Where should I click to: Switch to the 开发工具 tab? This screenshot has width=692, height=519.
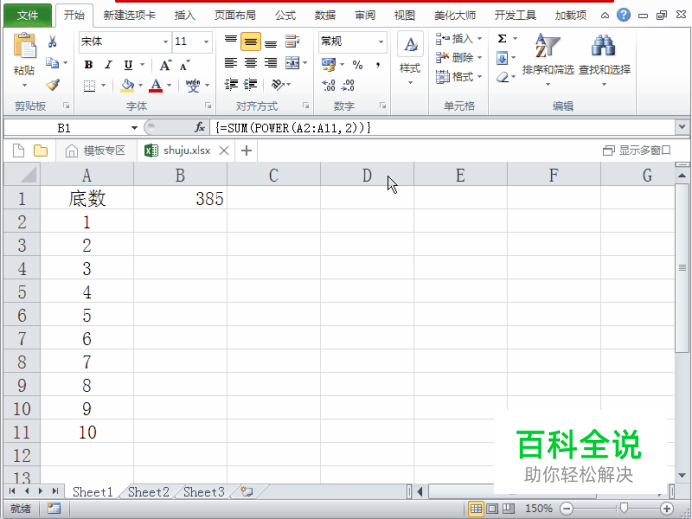(x=515, y=15)
